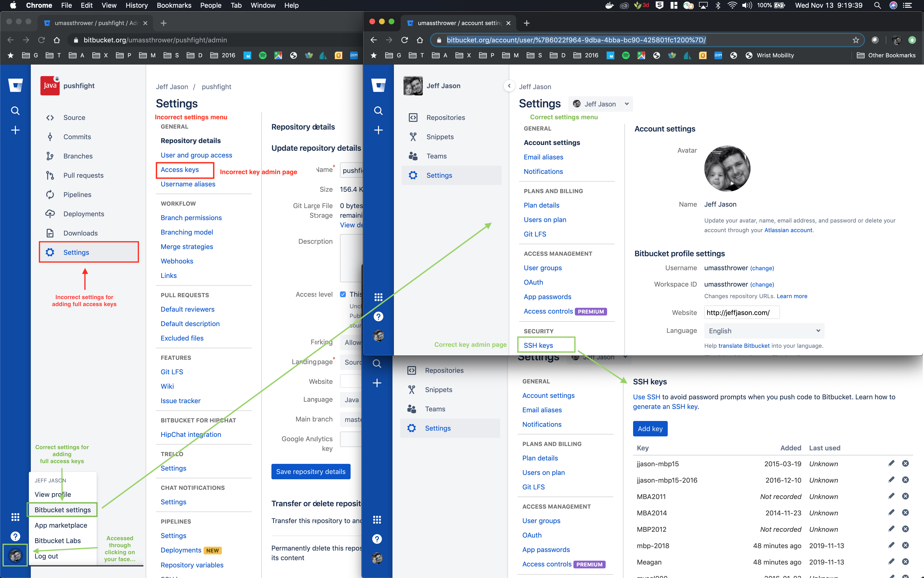924x578 pixels.
Task: Open macOS Spotlight search in menu bar
Action: tap(877, 5)
